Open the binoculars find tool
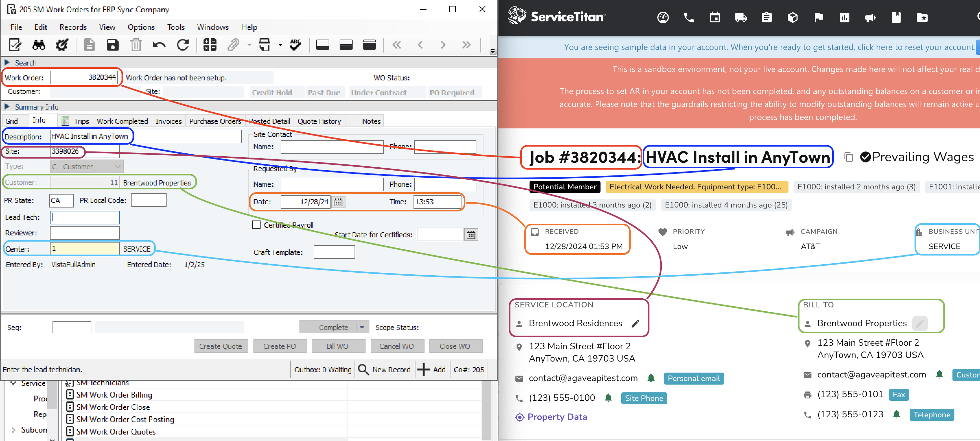 pyautogui.click(x=39, y=45)
